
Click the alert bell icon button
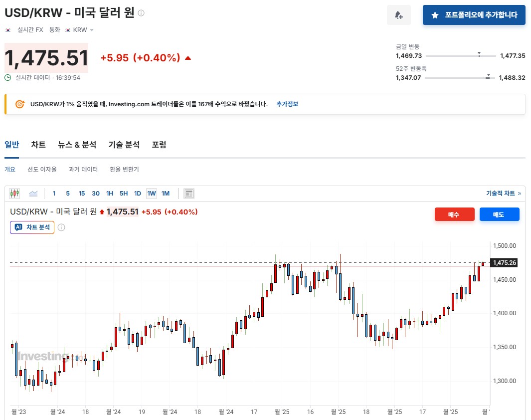(398, 15)
